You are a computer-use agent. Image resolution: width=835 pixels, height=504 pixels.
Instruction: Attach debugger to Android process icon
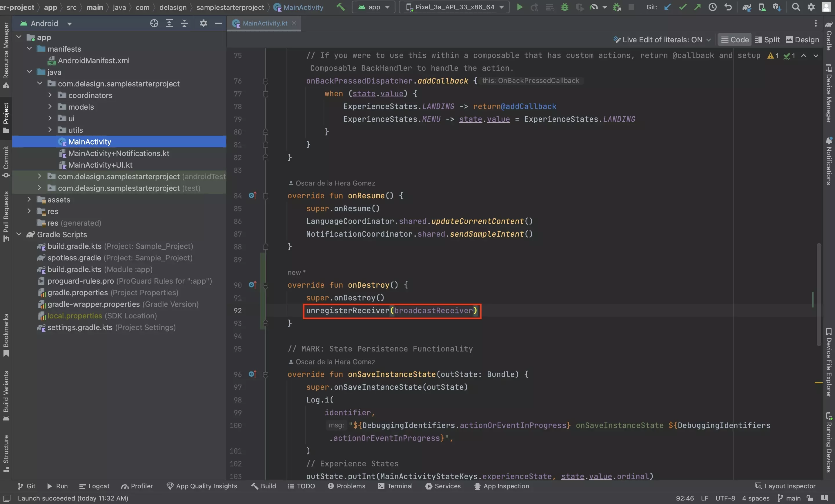(617, 7)
